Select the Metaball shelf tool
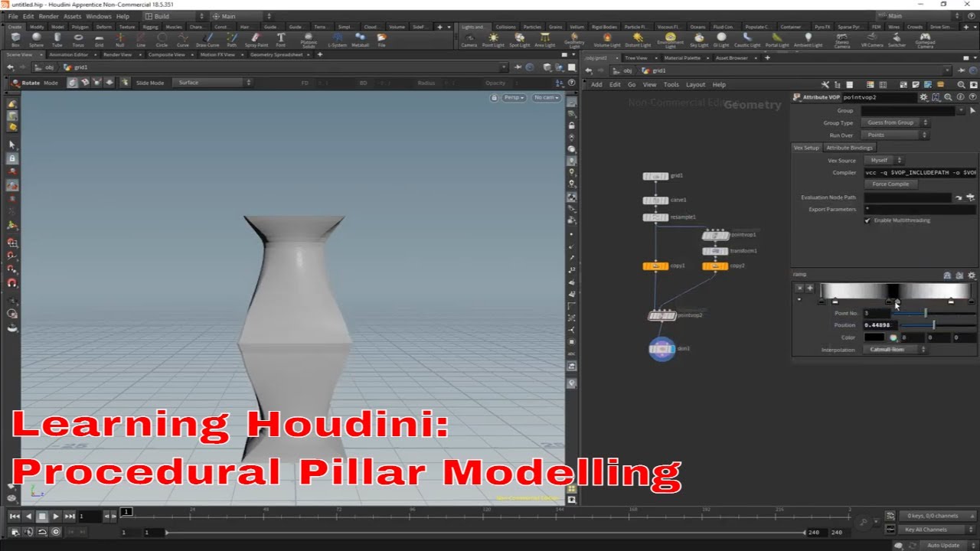 pyautogui.click(x=361, y=39)
